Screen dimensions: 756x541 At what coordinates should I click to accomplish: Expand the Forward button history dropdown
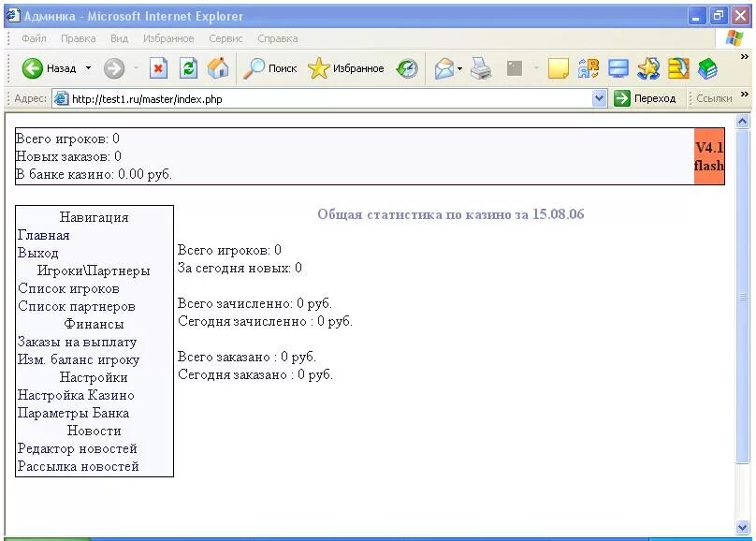(x=137, y=68)
